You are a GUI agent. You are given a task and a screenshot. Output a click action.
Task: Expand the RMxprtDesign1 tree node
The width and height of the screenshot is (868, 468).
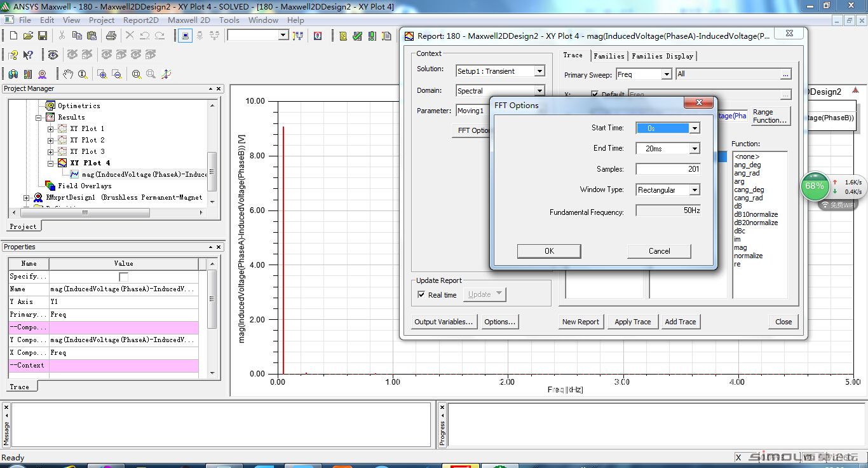point(26,198)
